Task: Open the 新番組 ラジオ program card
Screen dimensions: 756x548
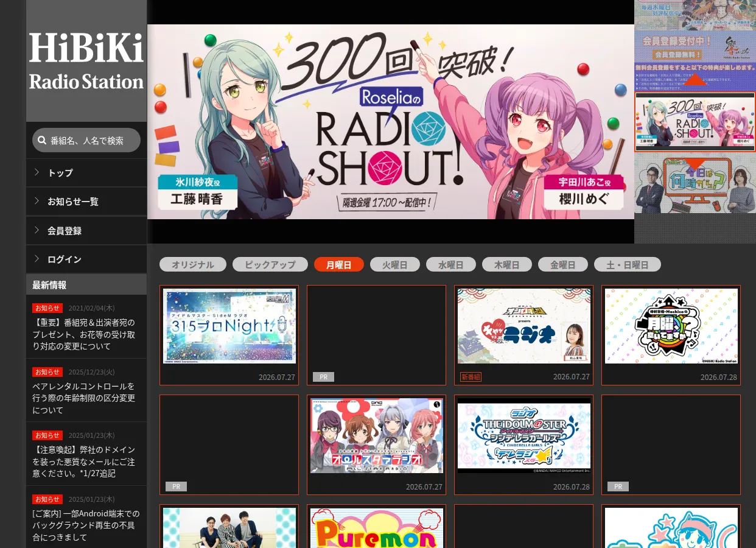Action: point(523,335)
